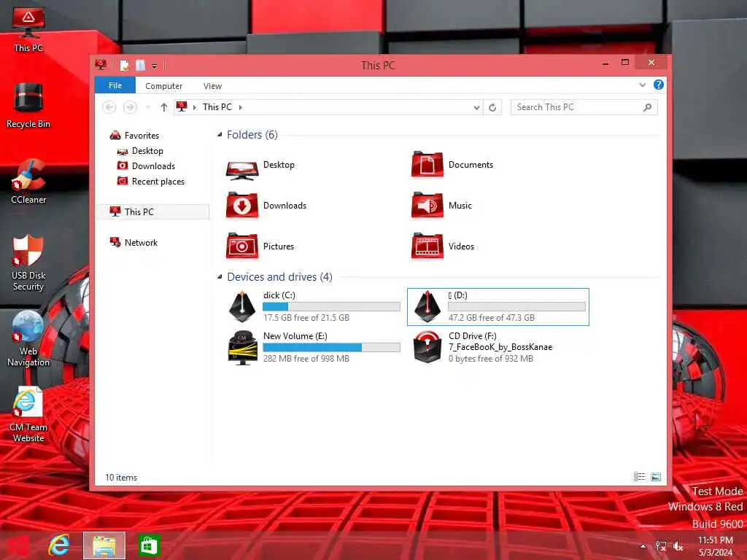The image size is (747, 560).
Task: Open the address bar history dropdown
Action: point(476,108)
